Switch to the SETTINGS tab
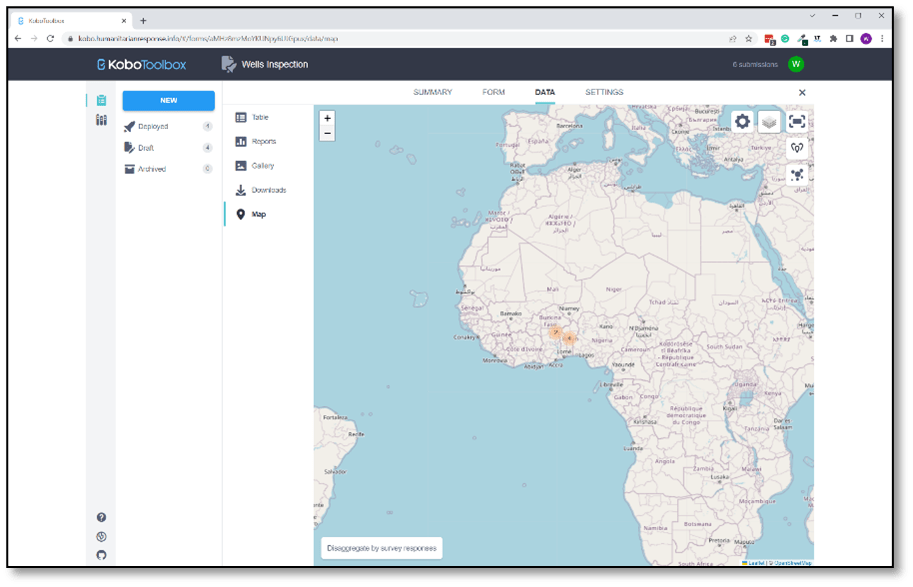 (604, 92)
